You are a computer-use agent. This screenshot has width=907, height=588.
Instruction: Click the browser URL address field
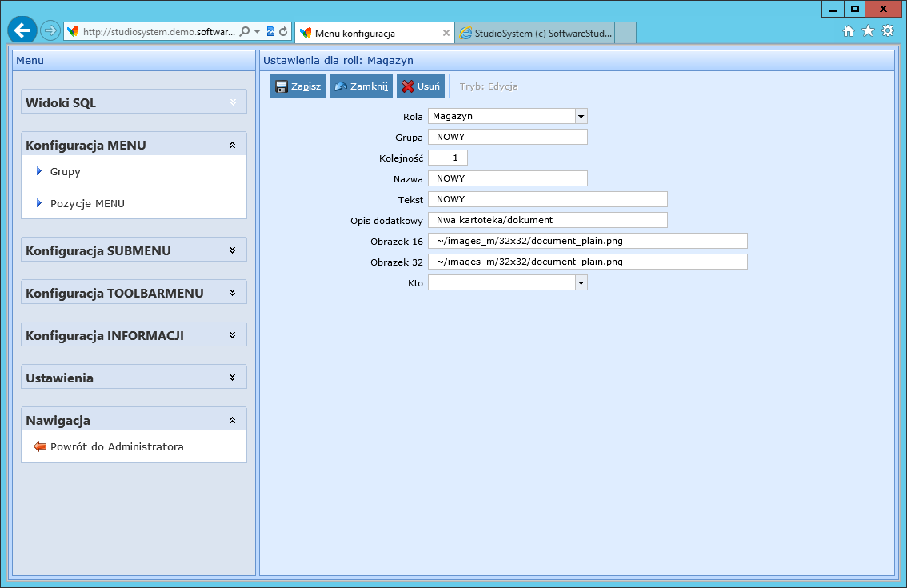click(158, 32)
